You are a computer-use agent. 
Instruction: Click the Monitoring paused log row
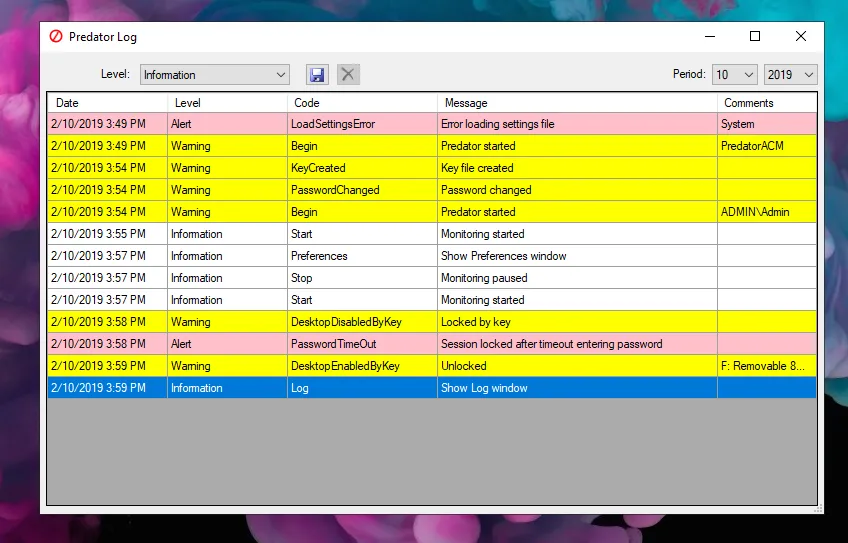[x=482, y=278]
